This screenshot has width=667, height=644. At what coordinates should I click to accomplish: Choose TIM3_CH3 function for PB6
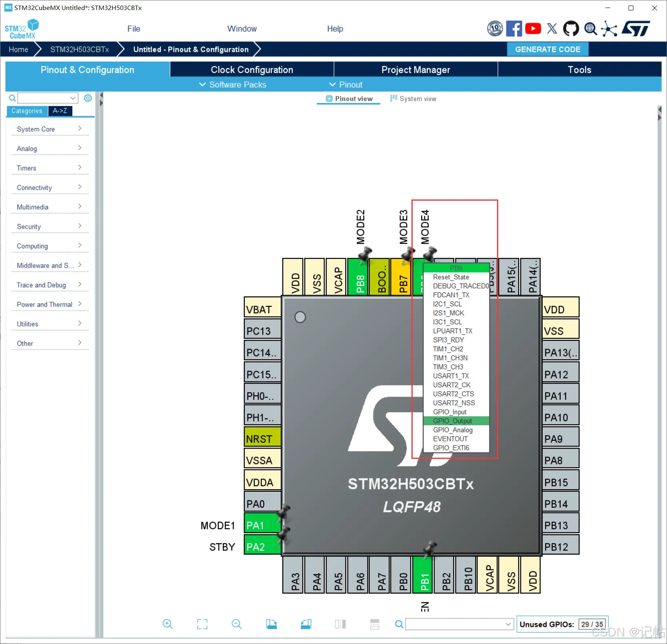coord(456,367)
